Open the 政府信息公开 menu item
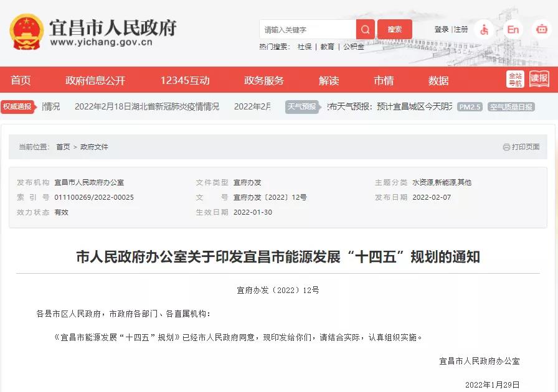This screenshot has width=558, height=392. pos(95,80)
